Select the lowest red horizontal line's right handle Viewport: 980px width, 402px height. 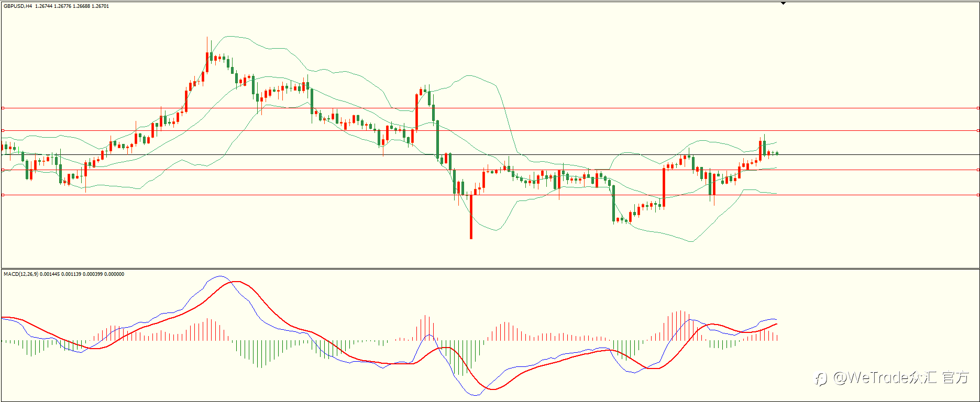tap(978, 195)
